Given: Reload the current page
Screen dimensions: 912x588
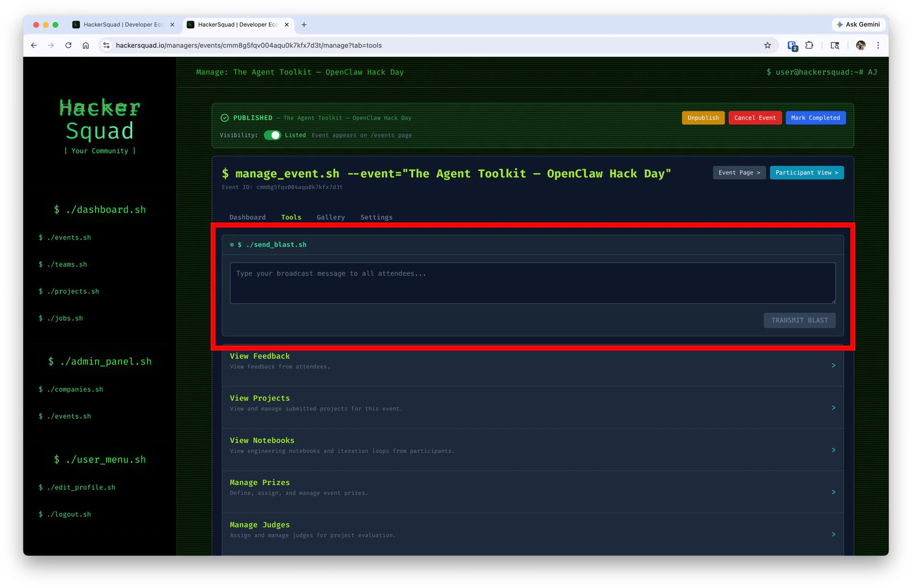Looking at the screenshot, I should (68, 45).
